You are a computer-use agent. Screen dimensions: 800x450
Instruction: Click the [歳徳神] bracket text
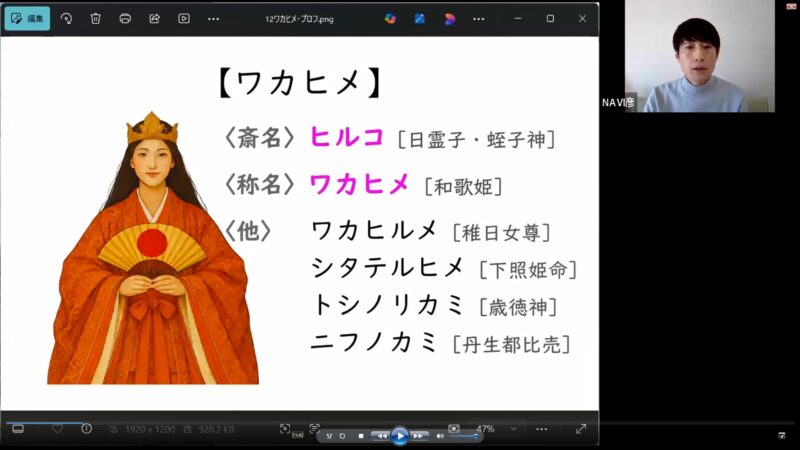click(x=518, y=308)
